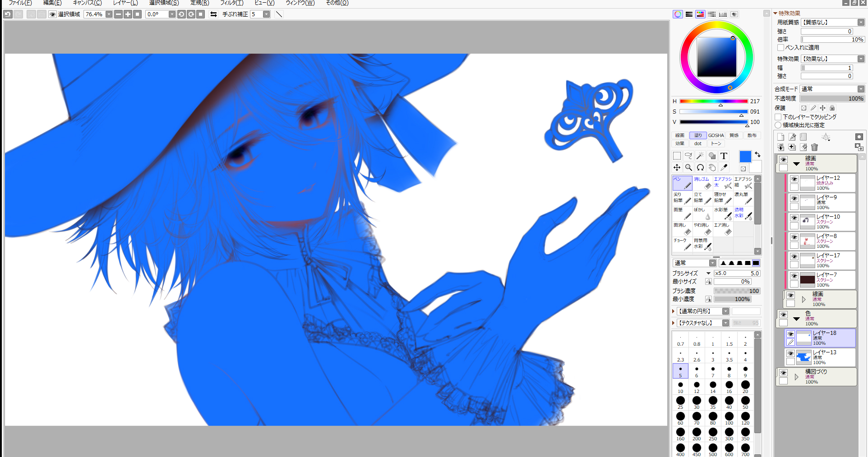
Task: Open the zoom percentage 76.4% dropdown
Action: pos(109,14)
